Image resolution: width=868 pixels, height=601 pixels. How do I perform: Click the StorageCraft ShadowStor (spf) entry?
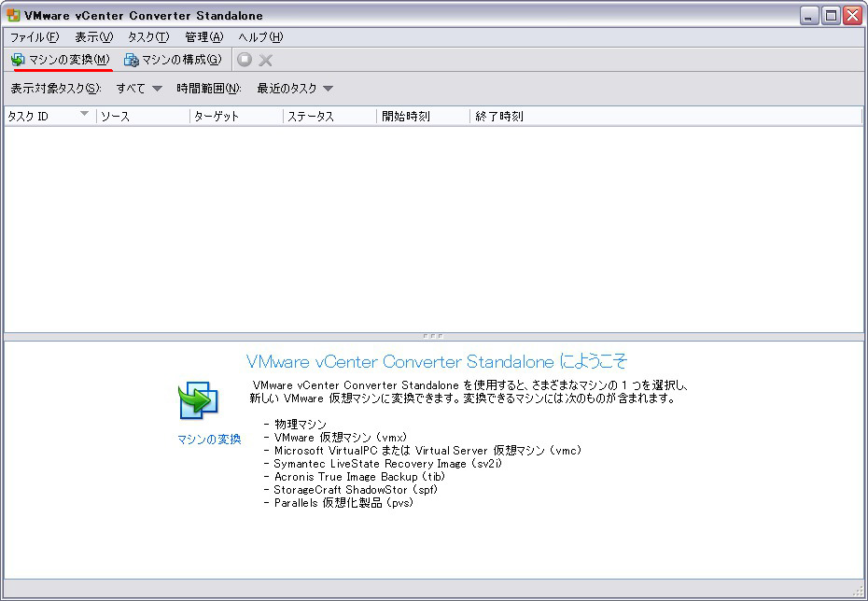pos(357,490)
